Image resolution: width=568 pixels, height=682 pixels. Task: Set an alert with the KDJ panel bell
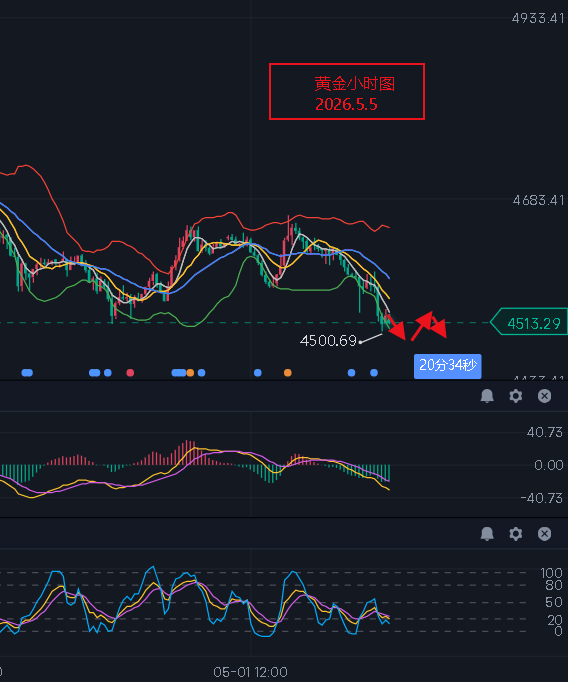[487, 534]
